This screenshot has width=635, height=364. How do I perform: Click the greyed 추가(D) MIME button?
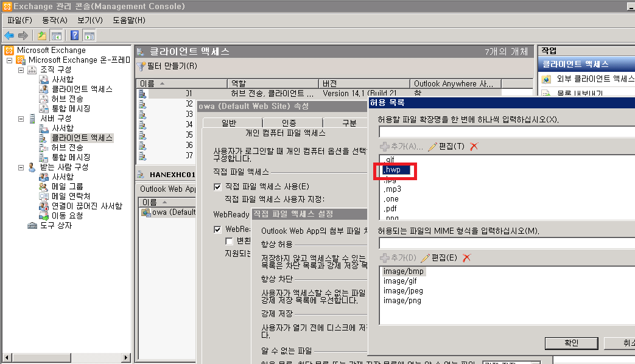pos(398,258)
